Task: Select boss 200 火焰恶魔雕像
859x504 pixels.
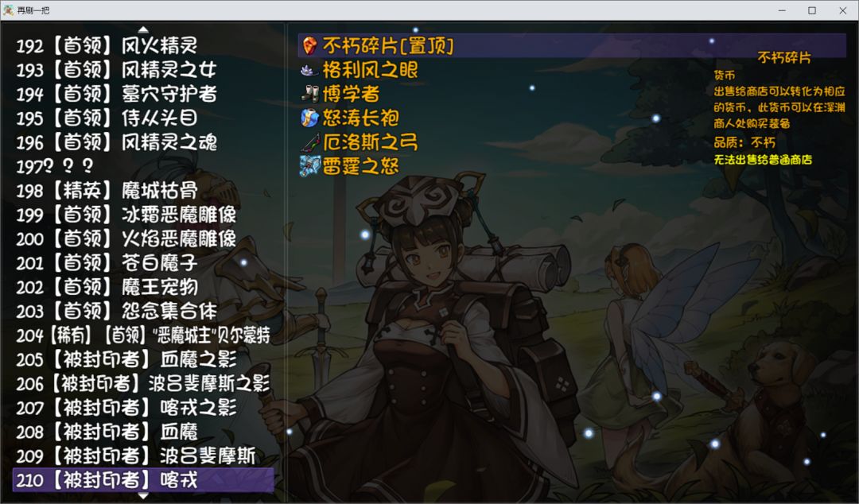Action: click(x=126, y=238)
